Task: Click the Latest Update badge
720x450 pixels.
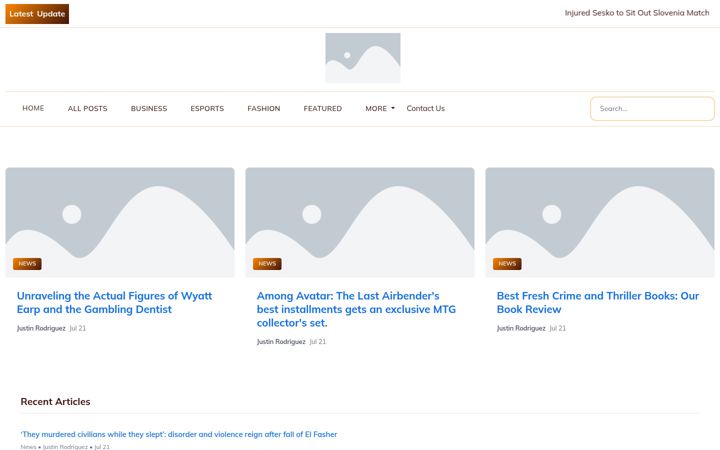Action: tap(37, 14)
